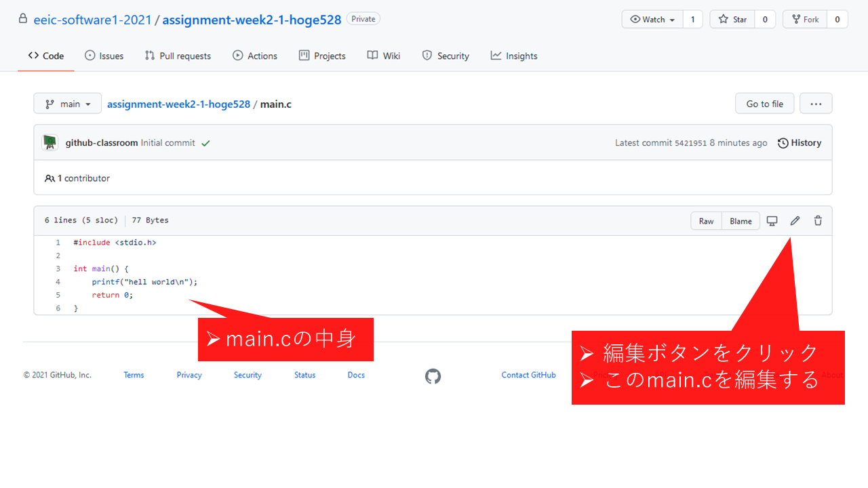The height and width of the screenshot is (488, 868).
Task: Click the Go to file button
Action: [764, 104]
